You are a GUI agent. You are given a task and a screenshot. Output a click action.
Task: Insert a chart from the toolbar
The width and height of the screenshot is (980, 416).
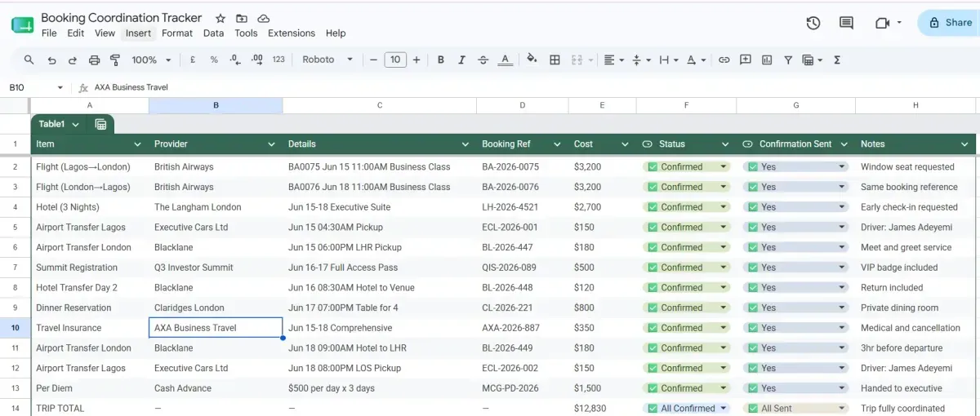coord(767,60)
